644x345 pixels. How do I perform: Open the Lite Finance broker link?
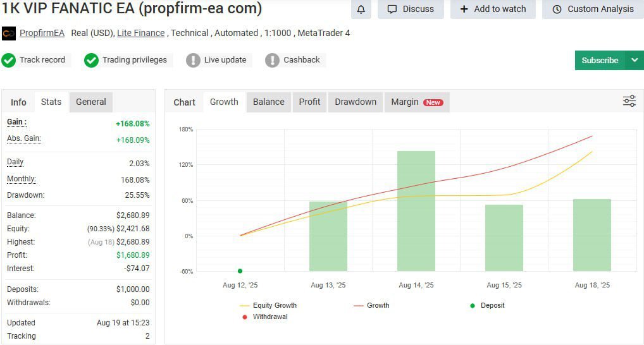coord(140,33)
